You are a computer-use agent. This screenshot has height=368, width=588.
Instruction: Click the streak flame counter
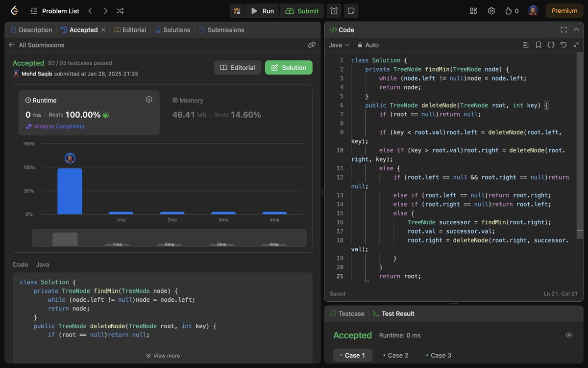click(x=512, y=11)
